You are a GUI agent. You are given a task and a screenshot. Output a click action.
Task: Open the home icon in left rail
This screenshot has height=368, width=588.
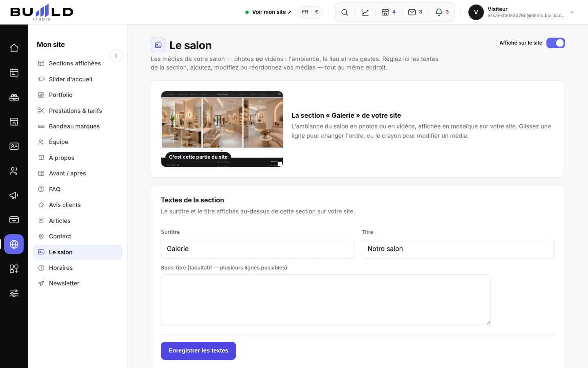pos(14,48)
